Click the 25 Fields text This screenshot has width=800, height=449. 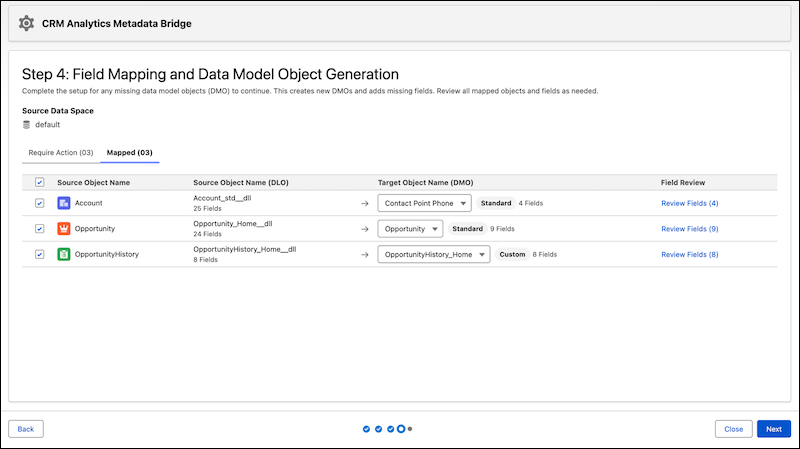tap(207, 209)
